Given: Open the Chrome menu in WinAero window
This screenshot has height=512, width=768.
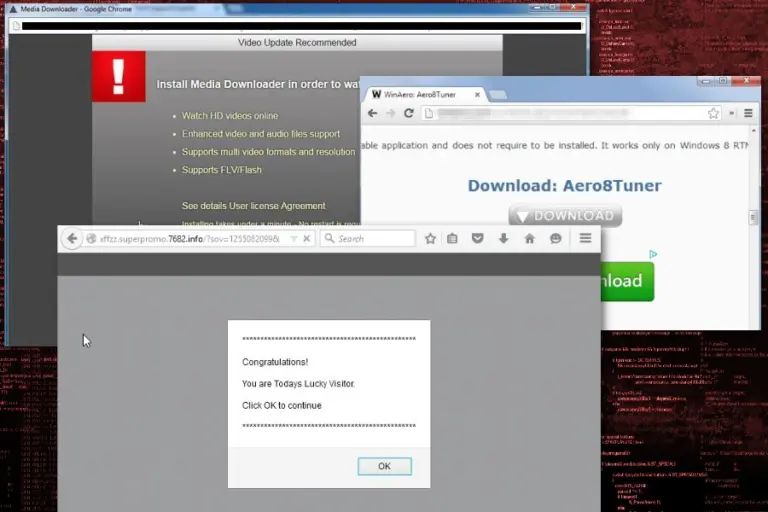Looking at the screenshot, I should click(x=748, y=113).
